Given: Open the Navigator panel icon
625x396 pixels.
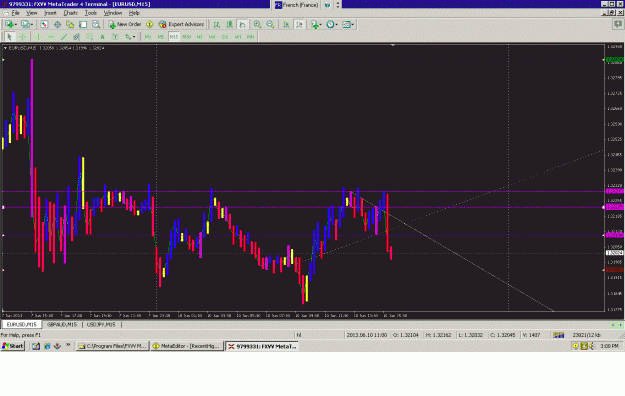Looking at the screenshot, I should coord(70,24).
